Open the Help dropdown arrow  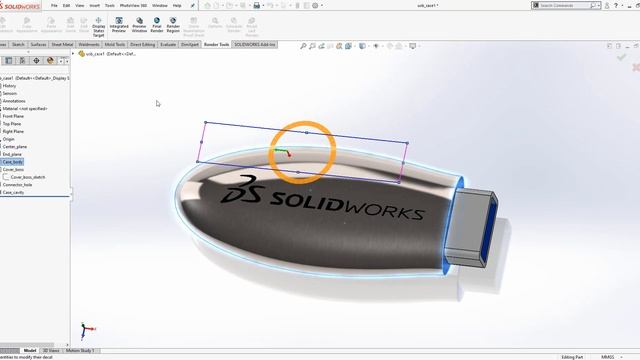(621, 6)
